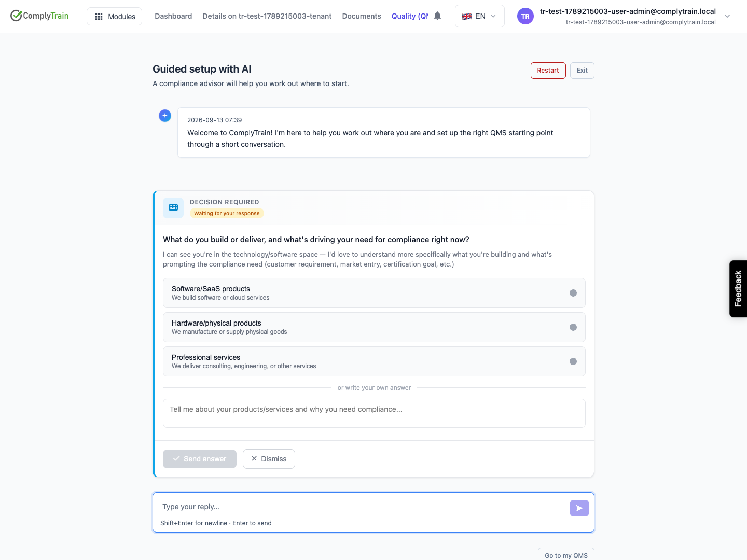This screenshot has width=747, height=560.
Task: Go to the Dashboard tab
Action: pyautogui.click(x=173, y=16)
